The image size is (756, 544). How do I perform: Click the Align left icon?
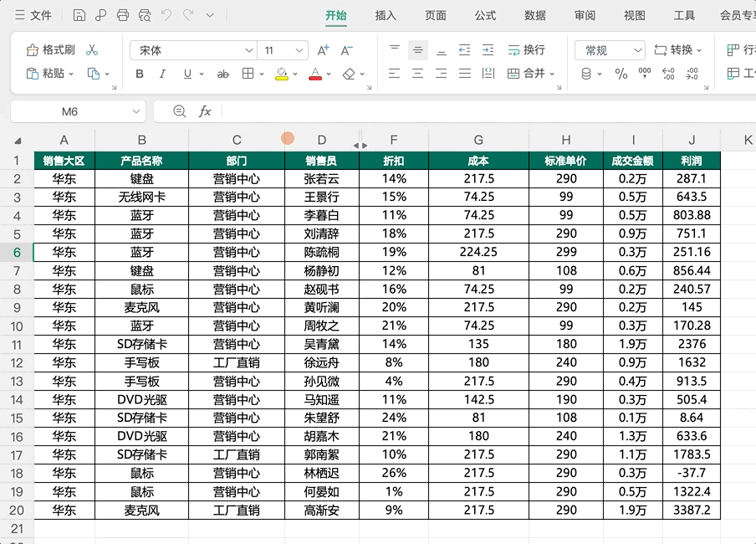395,74
